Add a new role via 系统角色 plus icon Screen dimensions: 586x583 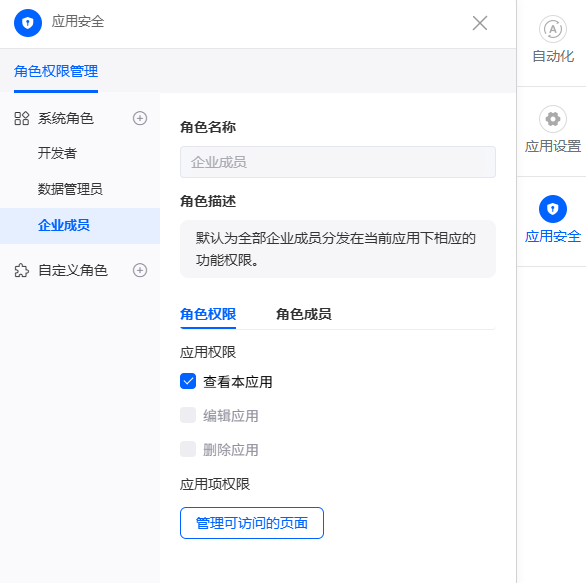pyautogui.click(x=140, y=118)
